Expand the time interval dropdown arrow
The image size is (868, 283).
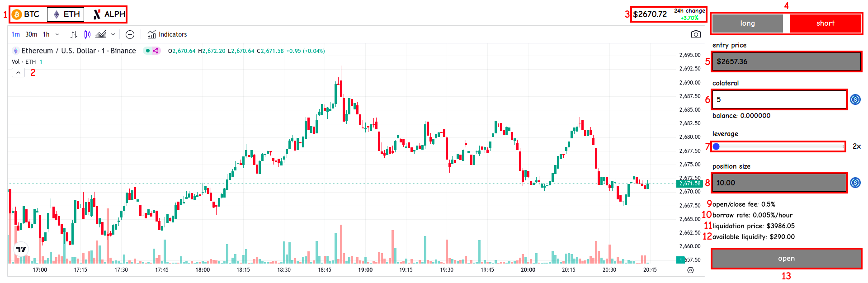click(x=57, y=34)
